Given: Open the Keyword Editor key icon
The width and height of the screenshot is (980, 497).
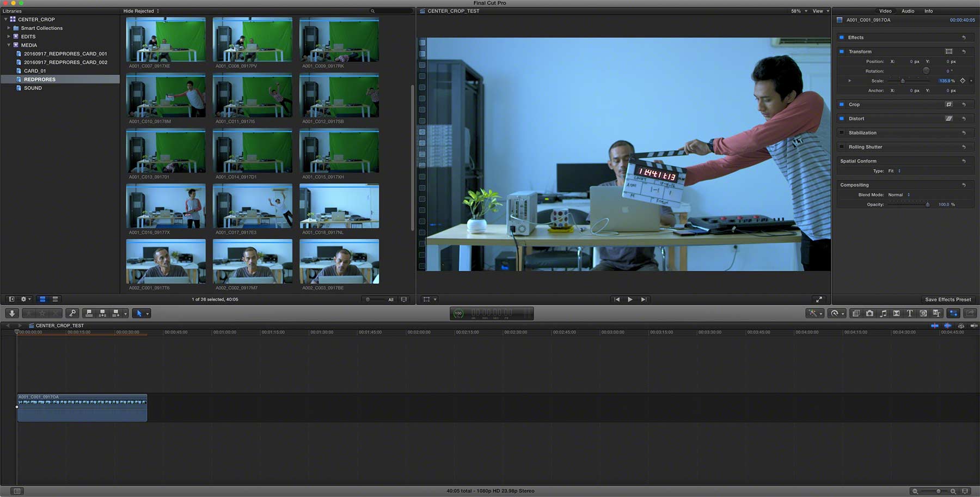Looking at the screenshot, I should click(72, 313).
